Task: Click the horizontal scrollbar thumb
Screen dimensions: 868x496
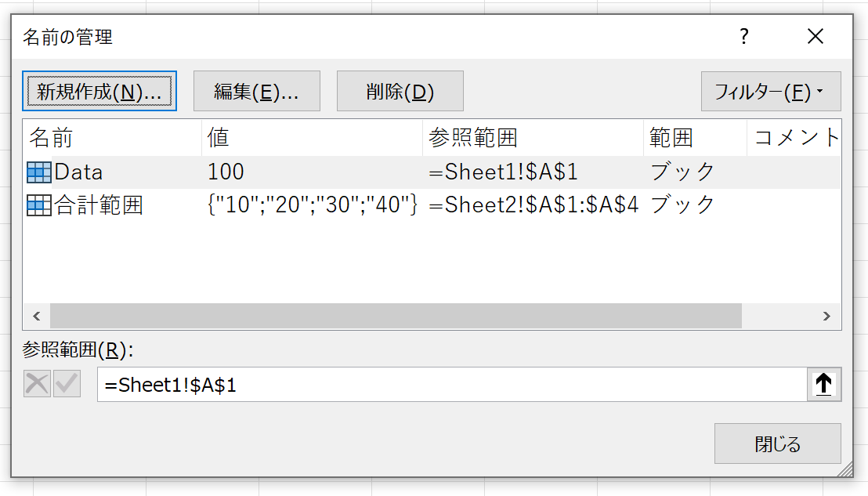Action: [x=396, y=316]
